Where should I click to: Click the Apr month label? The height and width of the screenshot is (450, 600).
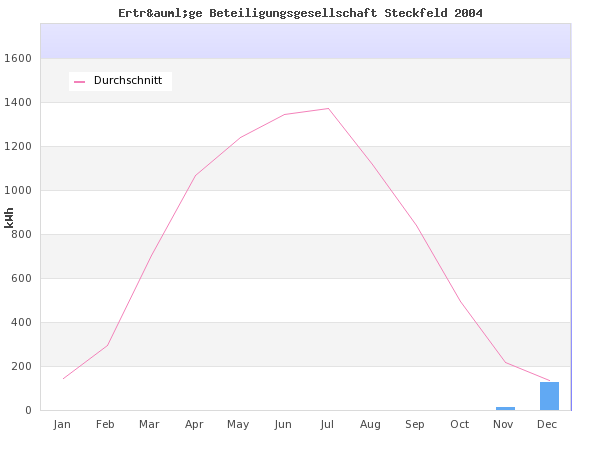click(194, 424)
